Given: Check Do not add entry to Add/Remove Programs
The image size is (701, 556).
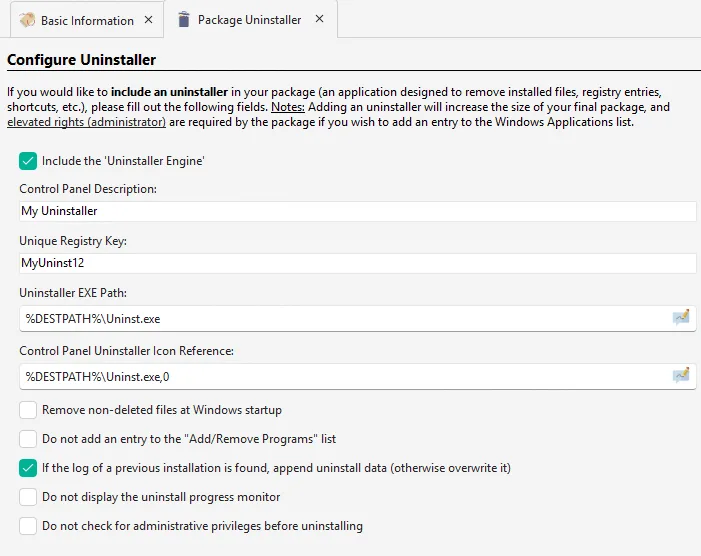Looking at the screenshot, I should click(28, 439).
